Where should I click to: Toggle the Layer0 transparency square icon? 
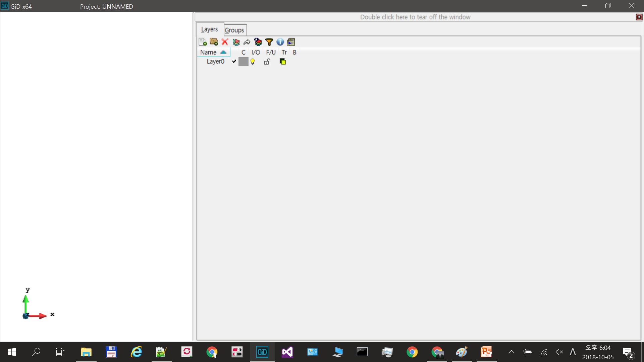click(x=283, y=62)
